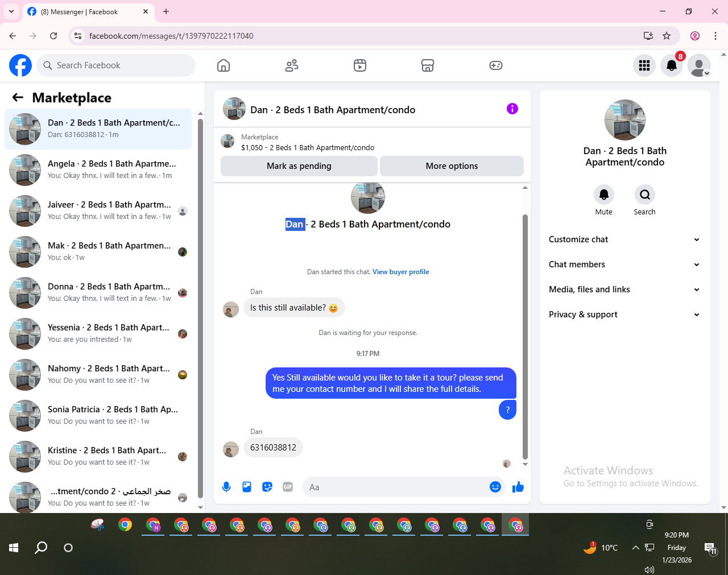Open the Nahomy conversation
The image size is (728, 575).
point(98,375)
